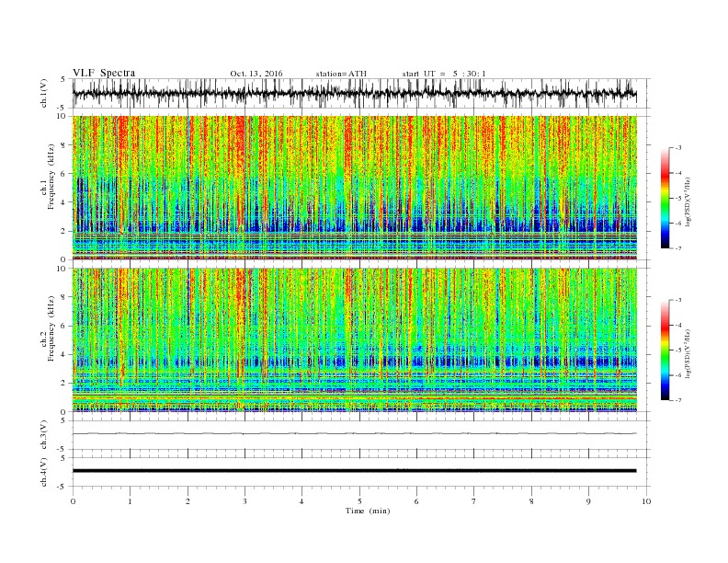Click the "8" kHz tick on ch.1 spectrogram

tap(63, 145)
